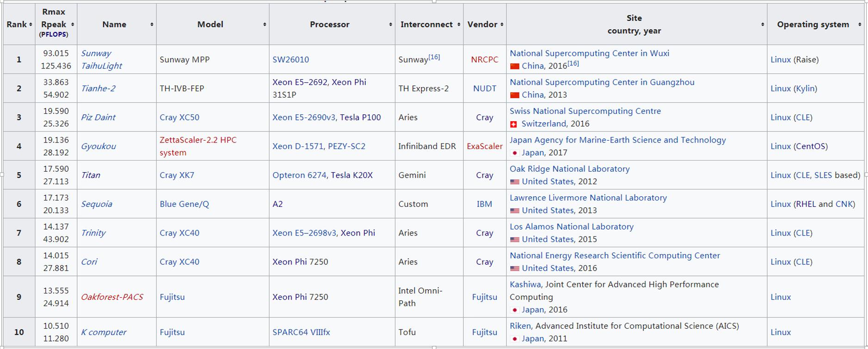Open the Cray XC50 model link
This screenshot has width=868, height=349.
coord(179,118)
